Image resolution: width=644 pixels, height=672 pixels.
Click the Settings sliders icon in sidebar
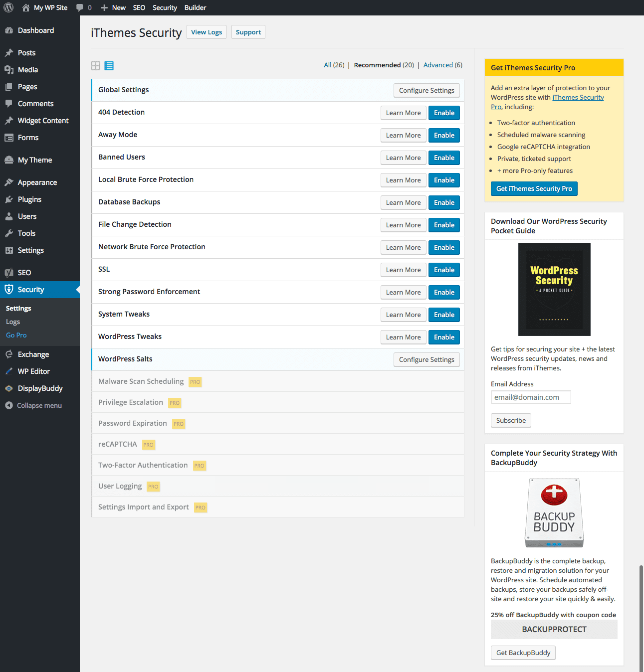[x=9, y=250]
